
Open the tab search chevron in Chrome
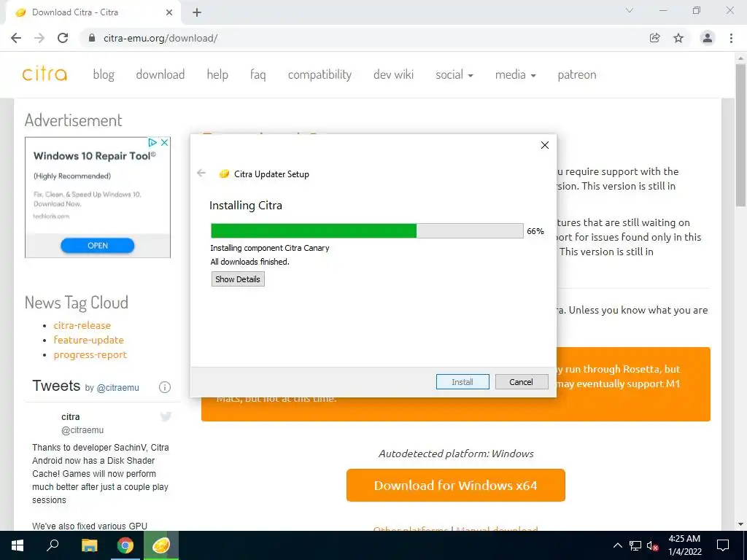629,10
